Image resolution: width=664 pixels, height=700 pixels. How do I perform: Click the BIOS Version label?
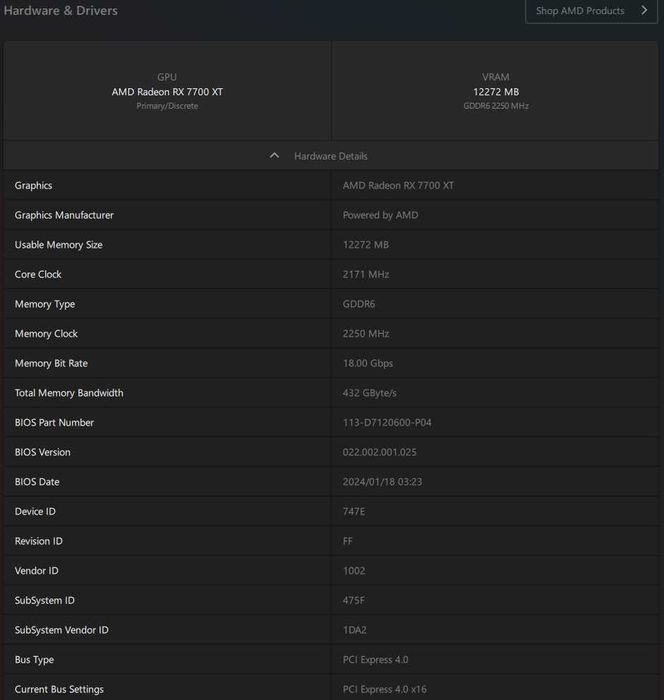pyautogui.click(x=42, y=452)
